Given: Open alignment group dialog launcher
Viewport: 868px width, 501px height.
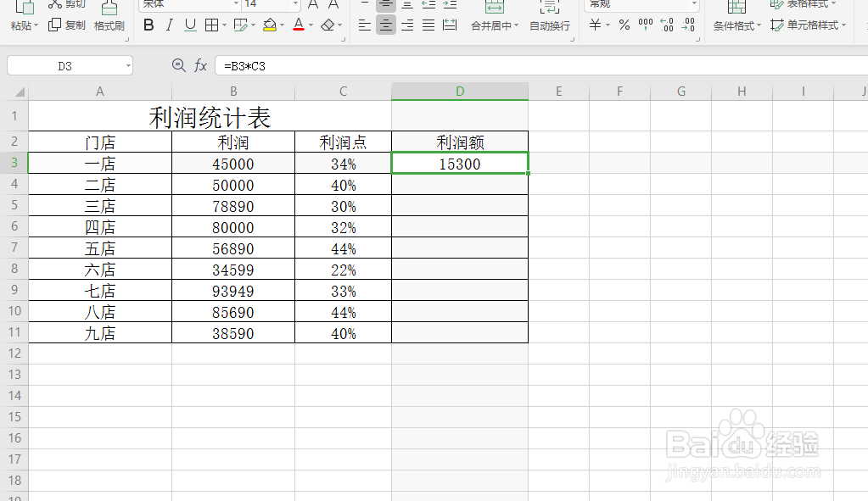Looking at the screenshot, I should tap(572, 39).
